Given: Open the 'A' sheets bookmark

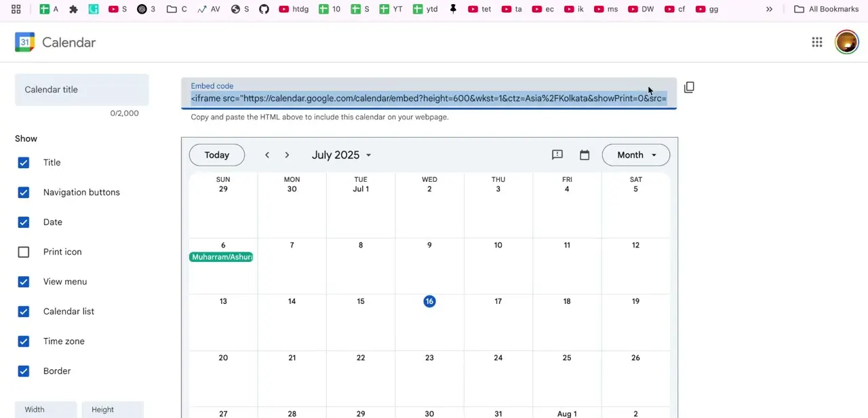Looking at the screenshot, I should point(49,9).
